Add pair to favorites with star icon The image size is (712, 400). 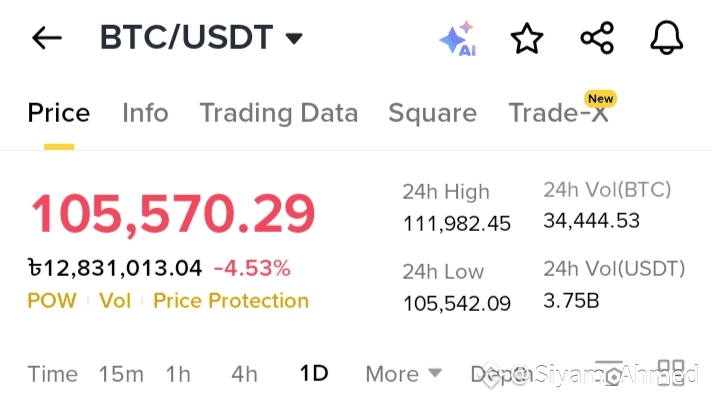coord(527,39)
